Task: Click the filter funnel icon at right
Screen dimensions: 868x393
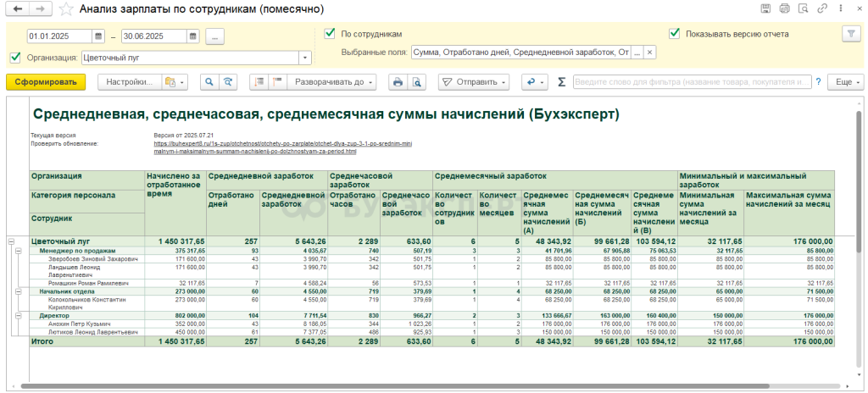Action: 850,34
